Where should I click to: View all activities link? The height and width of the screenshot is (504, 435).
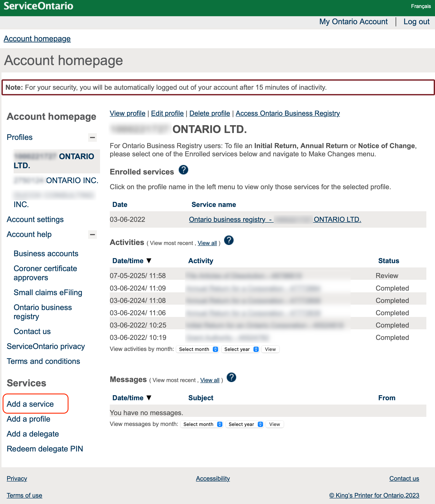207,243
